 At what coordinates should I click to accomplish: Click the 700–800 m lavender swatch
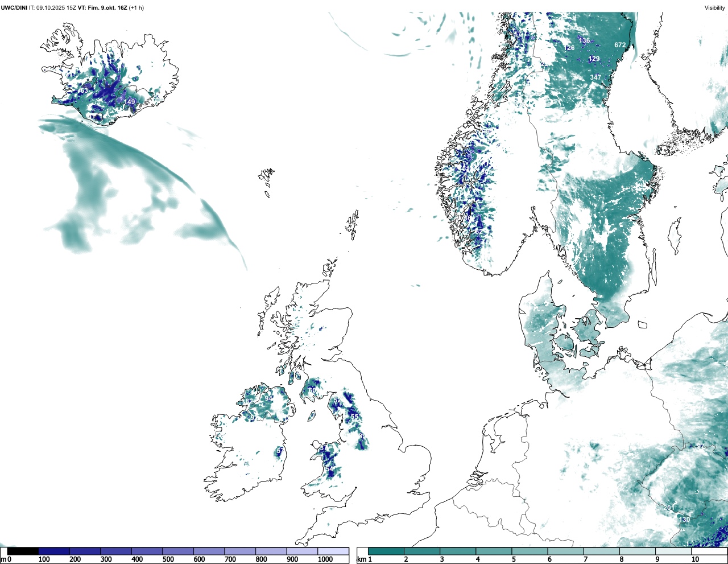click(240, 551)
